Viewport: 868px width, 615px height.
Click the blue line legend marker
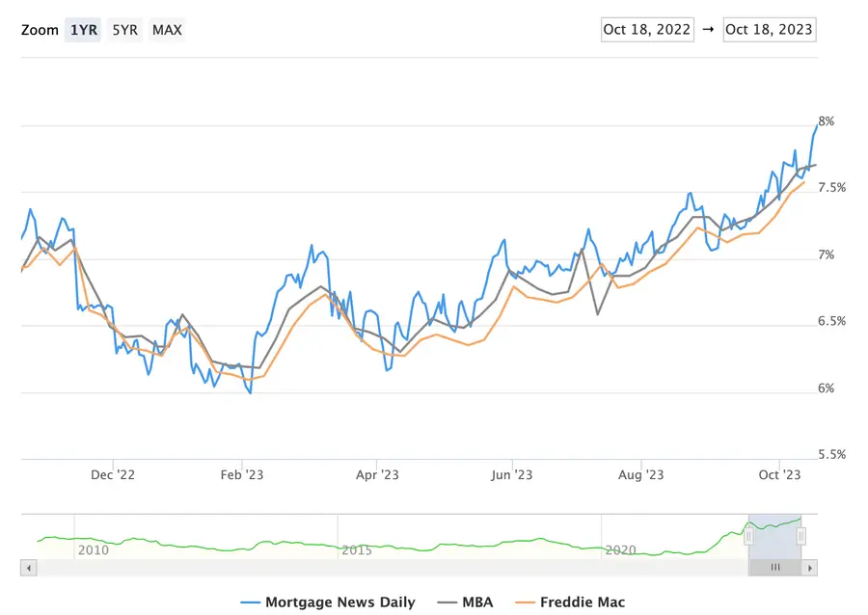pyautogui.click(x=251, y=602)
